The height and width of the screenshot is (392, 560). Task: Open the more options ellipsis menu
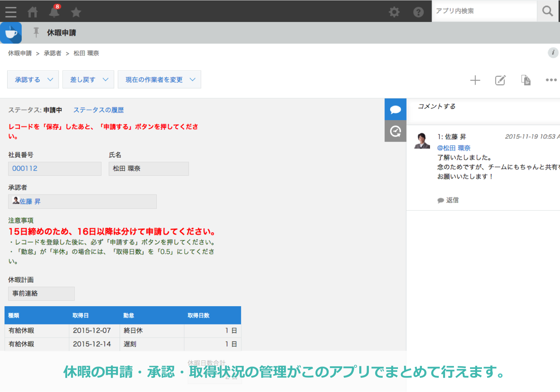pos(551,80)
